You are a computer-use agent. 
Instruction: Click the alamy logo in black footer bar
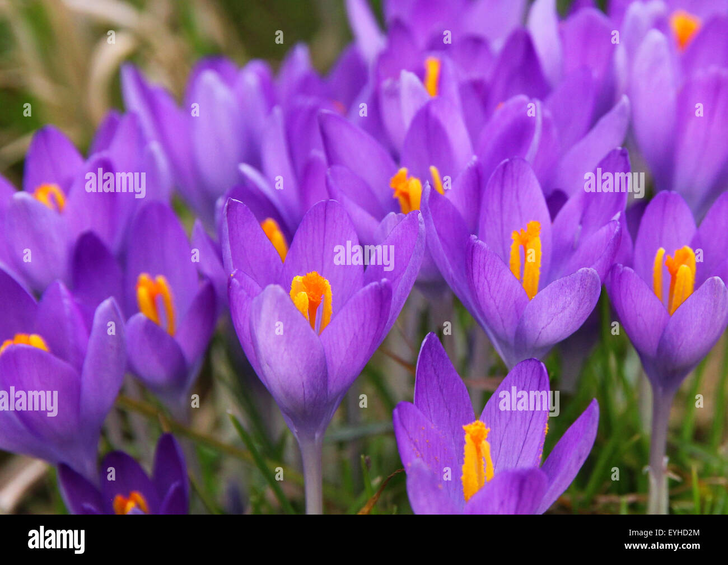tap(57, 540)
